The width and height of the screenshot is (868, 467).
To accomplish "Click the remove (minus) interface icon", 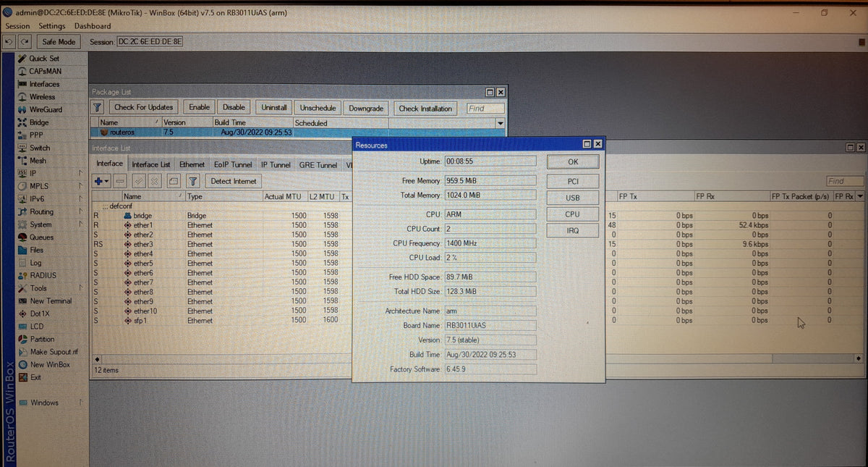I will pos(120,181).
